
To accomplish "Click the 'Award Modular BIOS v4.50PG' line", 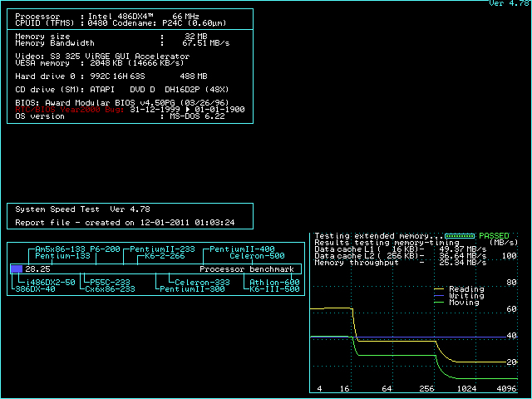I will (x=110, y=103).
